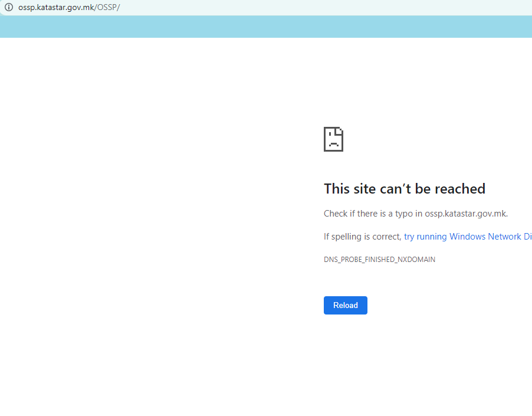Click the "If spelling is correct" text
Viewport: 532px width, 416px height.
(362, 237)
